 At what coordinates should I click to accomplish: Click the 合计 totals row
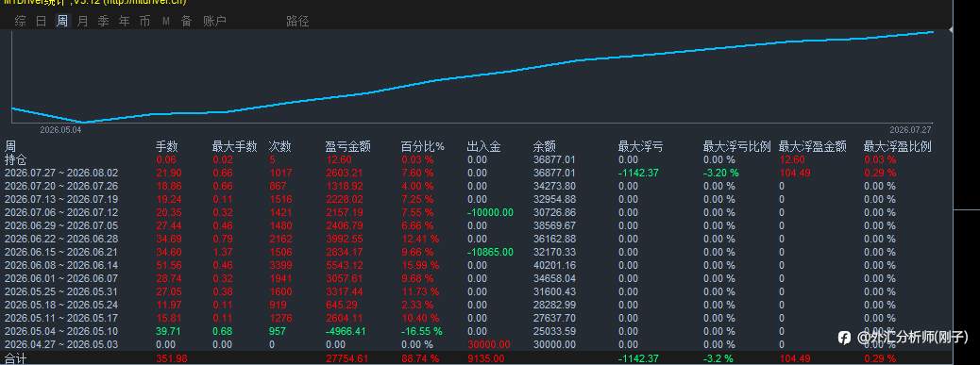tap(475, 358)
